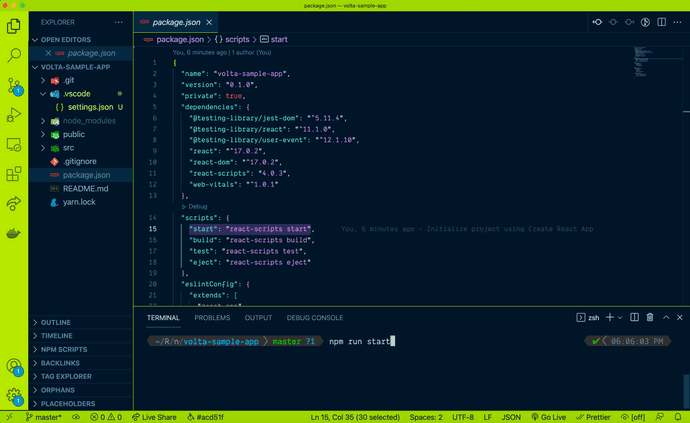Expand the Backlinks section
The image size is (690, 423).
(x=81, y=363)
